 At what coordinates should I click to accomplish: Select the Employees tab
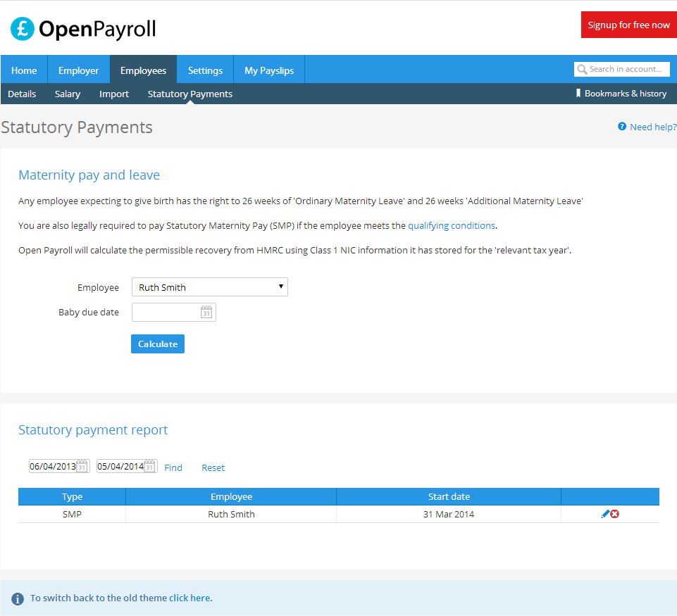143,70
